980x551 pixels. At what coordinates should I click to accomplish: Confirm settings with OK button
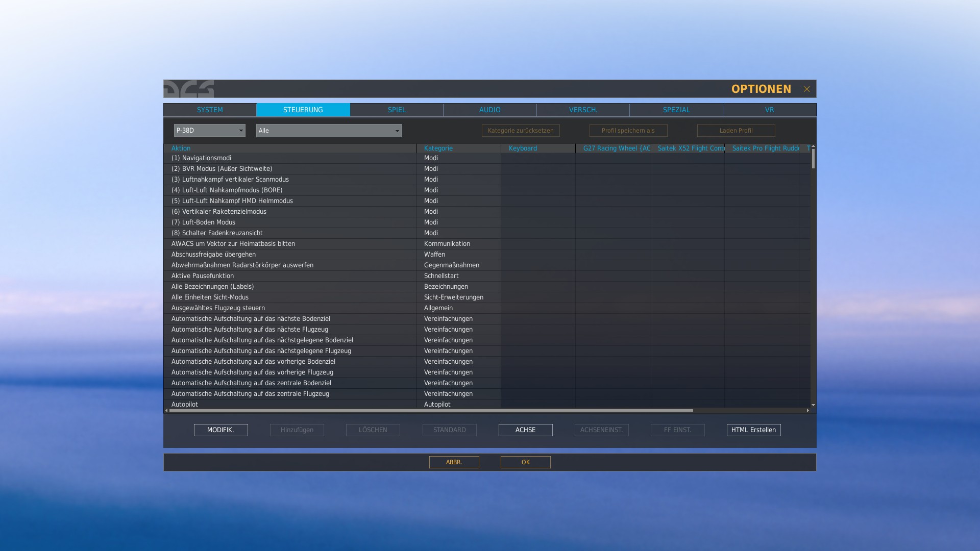click(525, 462)
